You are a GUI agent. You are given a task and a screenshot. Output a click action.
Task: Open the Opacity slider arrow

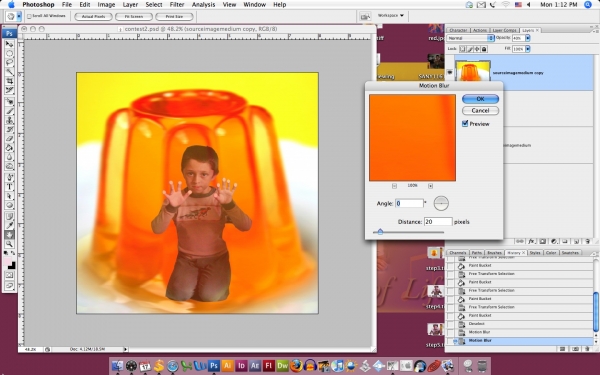tap(528, 38)
